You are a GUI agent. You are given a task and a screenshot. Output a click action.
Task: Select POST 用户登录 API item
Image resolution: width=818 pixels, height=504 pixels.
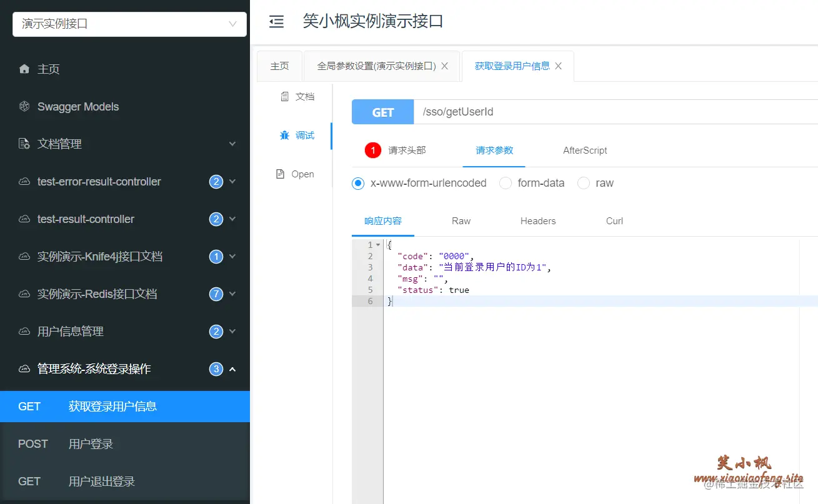(x=125, y=444)
